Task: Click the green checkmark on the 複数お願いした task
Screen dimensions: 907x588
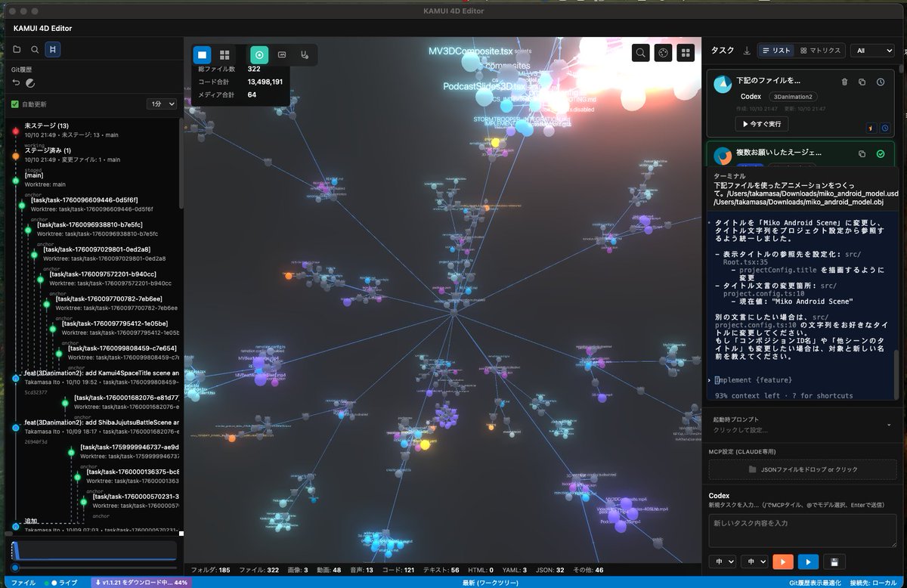Action: pyautogui.click(x=881, y=153)
